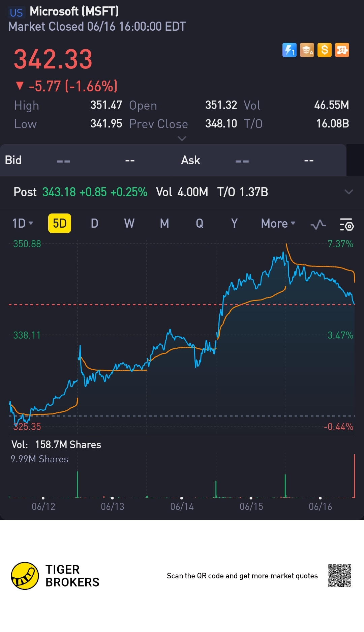The height and width of the screenshot is (632, 364).
Task: Expand quote details chevron below Prev Close
Action: (182, 139)
